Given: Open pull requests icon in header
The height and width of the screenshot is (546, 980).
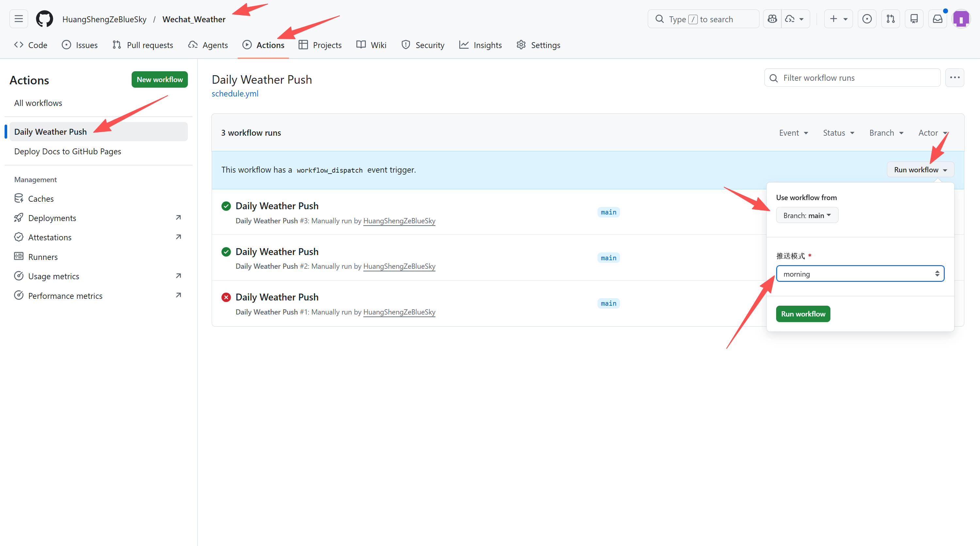Looking at the screenshot, I should tap(890, 19).
